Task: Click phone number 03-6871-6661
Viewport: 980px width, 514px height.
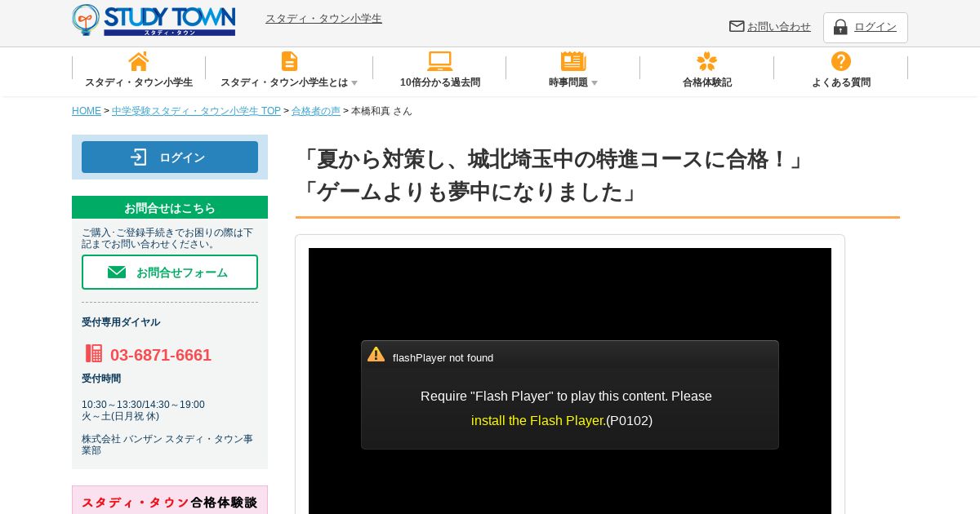Action: click(x=161, y=355)
